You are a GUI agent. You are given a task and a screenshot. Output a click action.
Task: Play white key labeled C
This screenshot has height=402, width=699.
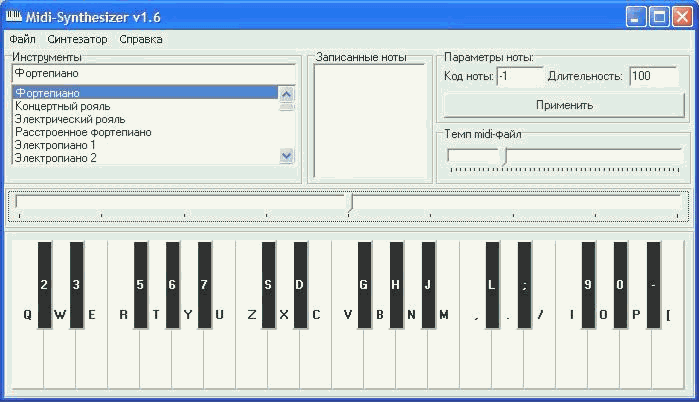click(316, 357)
